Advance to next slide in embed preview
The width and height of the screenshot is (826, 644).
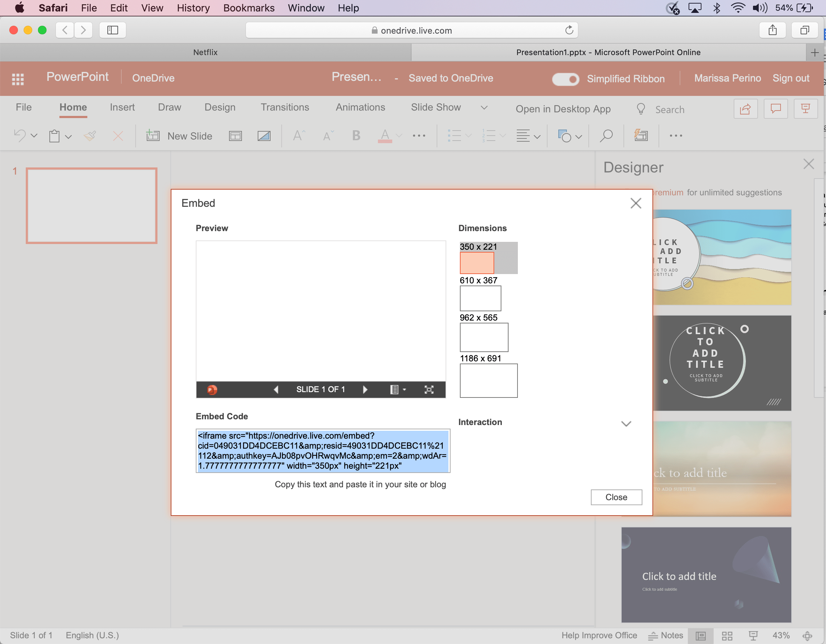tap(365, 389)
